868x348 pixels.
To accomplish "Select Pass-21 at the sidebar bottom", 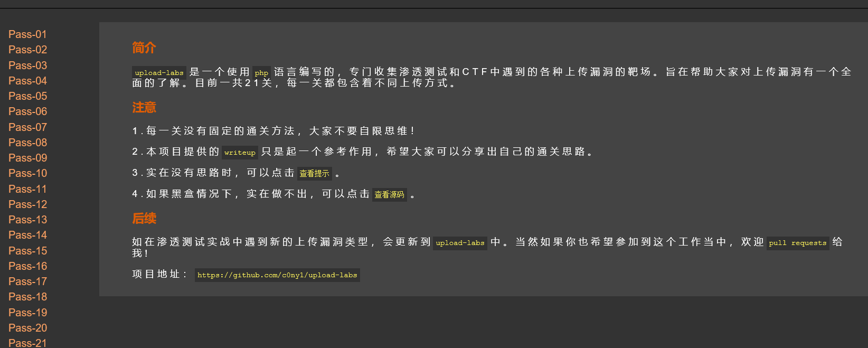I will [27, 343].
